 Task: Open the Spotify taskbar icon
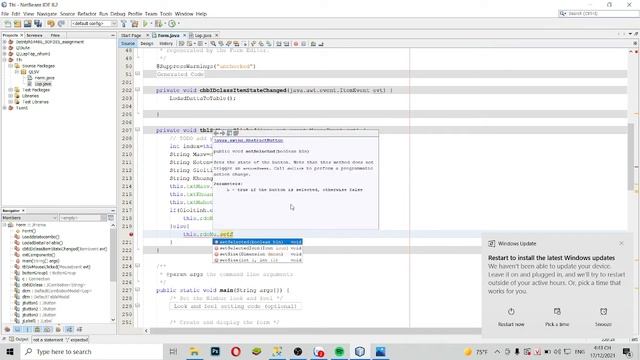pyautogui.click(x=339, y=351)
